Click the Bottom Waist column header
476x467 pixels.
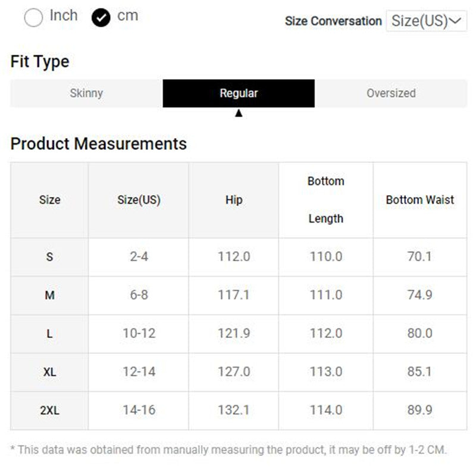click(419, 200)
